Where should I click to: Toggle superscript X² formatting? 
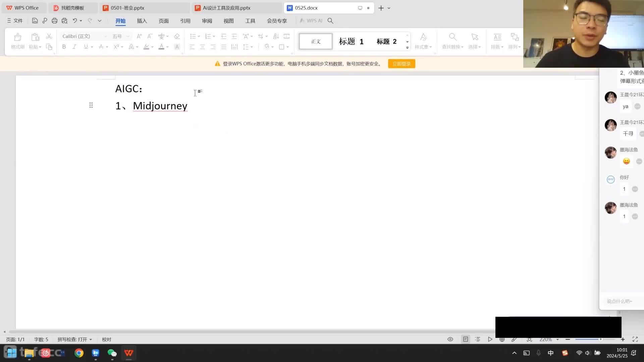(x=116, y=47)
